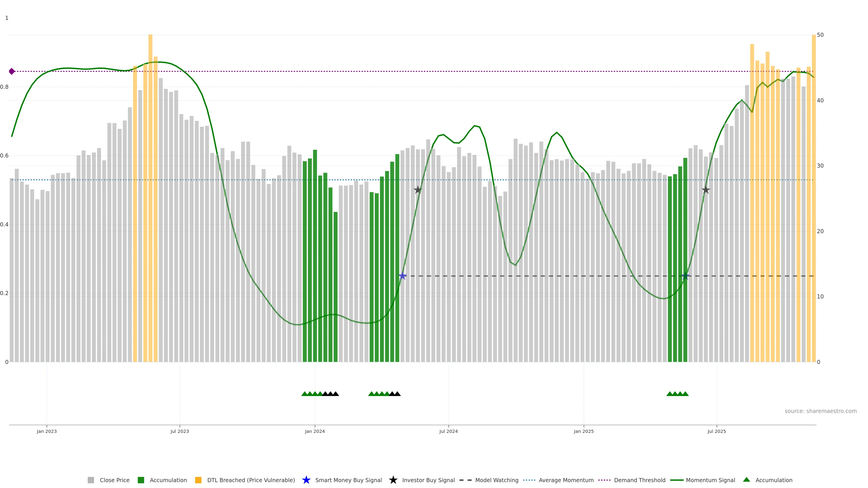Image resolution: width=868 pixels, height=488 pixels.
Task: Click the blue star marker in mid-2025
Action: [685, 276]
